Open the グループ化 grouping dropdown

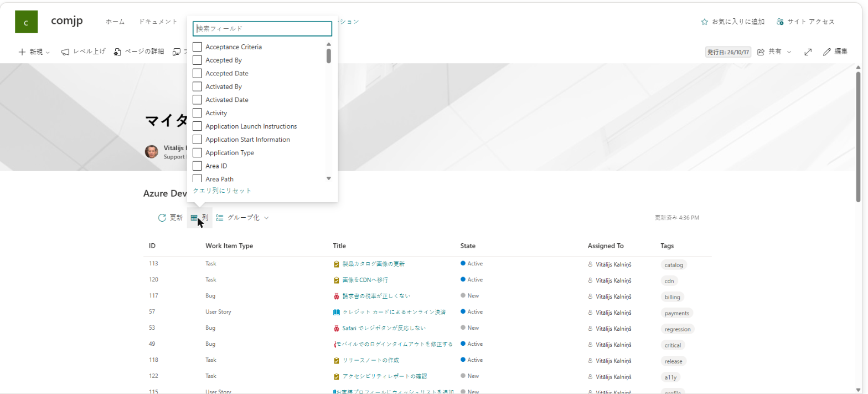click(x=242, y=218)
